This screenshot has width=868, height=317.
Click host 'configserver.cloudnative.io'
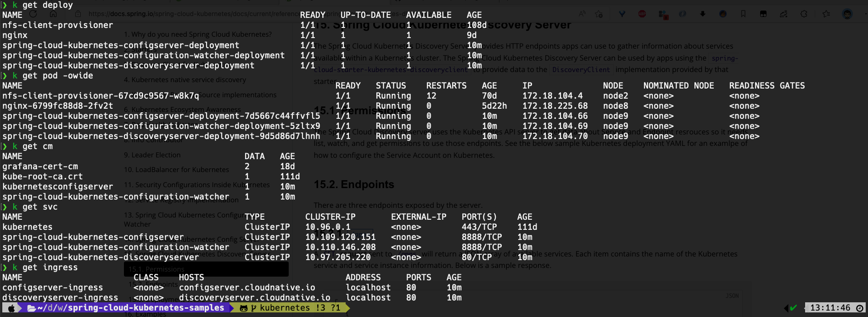pyautogui.click(x=247, y=288)
